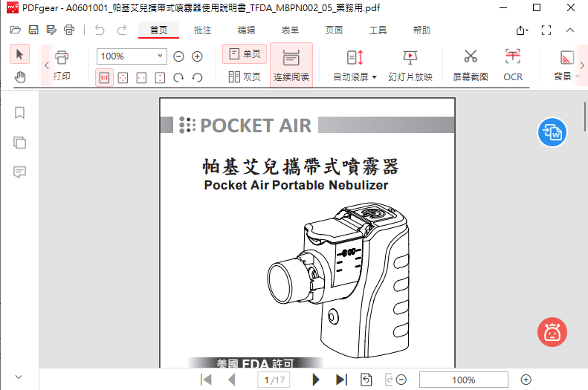
Task: Launch the OCR tool
Action: click(x=513, y=66)
